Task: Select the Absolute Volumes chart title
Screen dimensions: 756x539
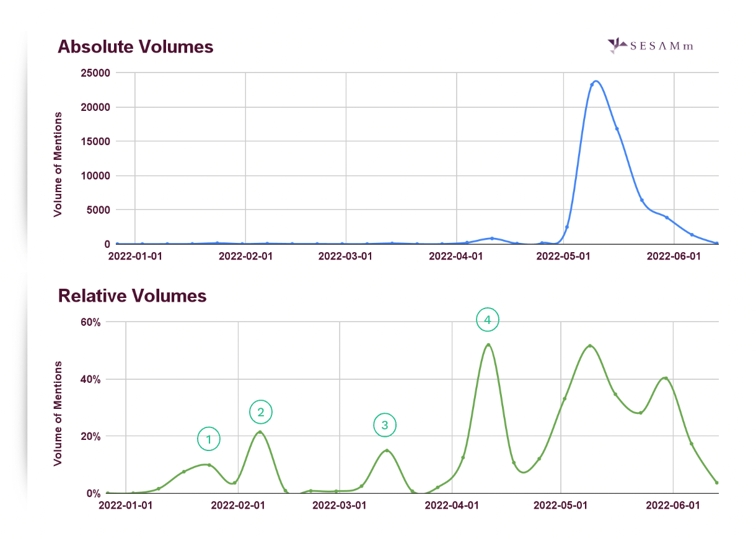Action: [136, 46]
